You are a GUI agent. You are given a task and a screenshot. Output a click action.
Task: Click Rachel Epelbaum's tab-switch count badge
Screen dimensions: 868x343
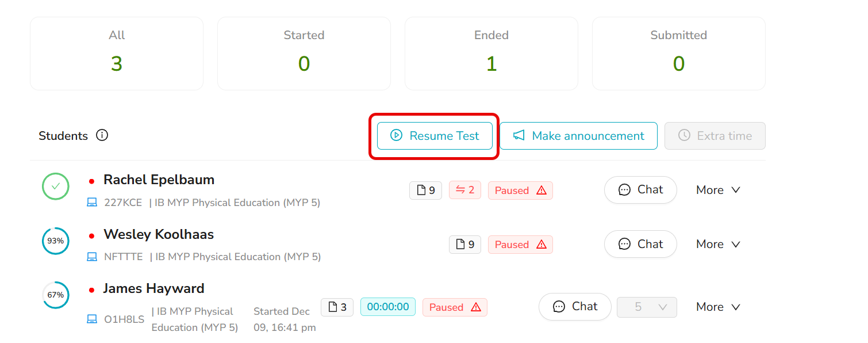(464, 190)
